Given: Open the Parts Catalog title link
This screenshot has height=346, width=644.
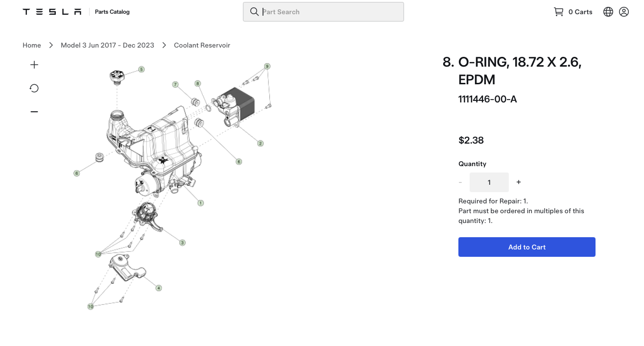Looking at the screenshot, I should (112, 12).
